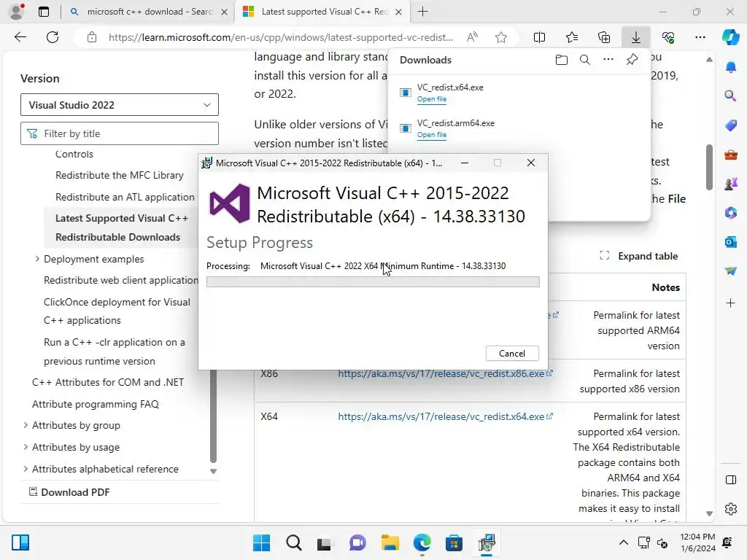The image size is (747, 560).
Task: Click the page vertical scrollbar thumb
Action: point(709,167)
